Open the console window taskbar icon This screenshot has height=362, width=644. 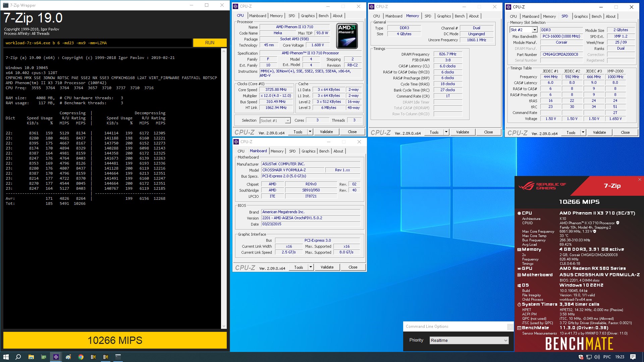point(118,357)
